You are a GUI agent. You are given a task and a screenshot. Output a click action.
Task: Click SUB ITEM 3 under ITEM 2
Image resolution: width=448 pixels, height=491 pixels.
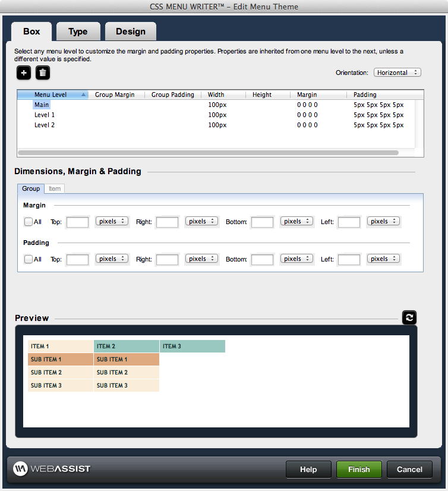click(x=127, y=385)
